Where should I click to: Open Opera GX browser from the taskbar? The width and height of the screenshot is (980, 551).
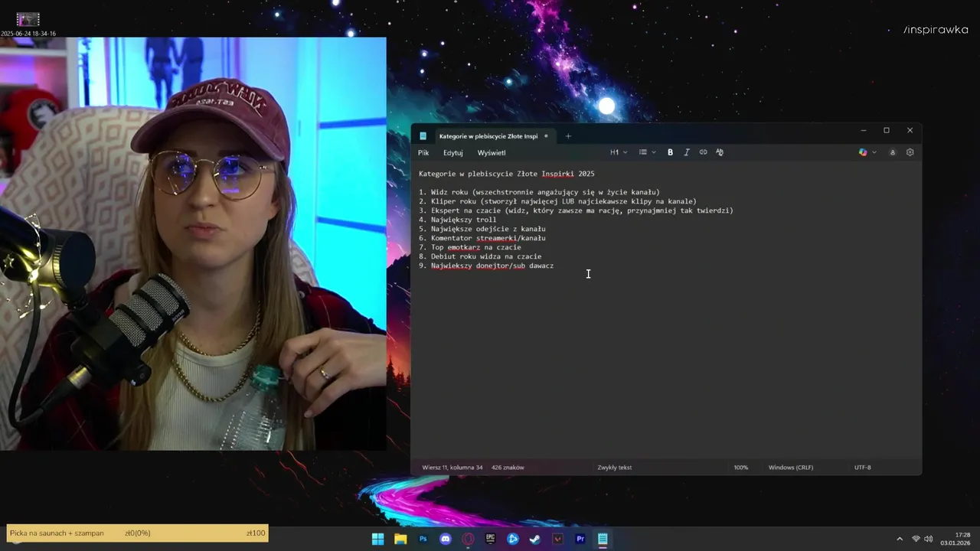click(468, 539)
